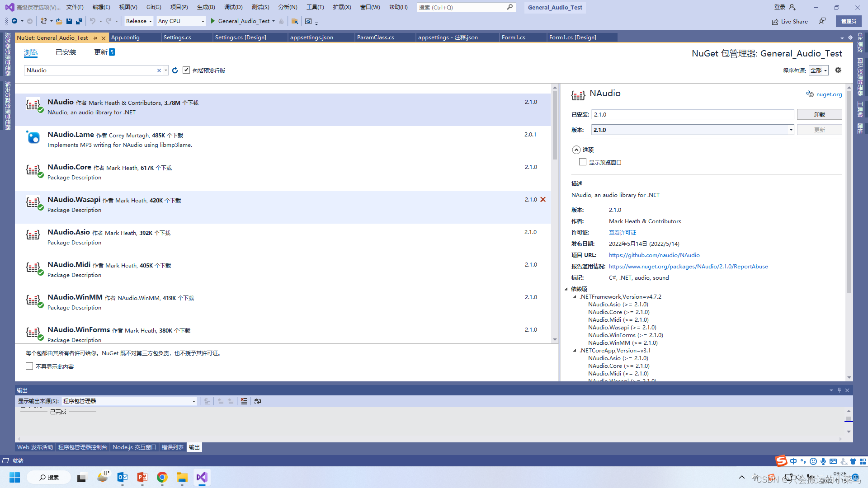Check the 不再显示此内容 checkbox

coord(29,366)
